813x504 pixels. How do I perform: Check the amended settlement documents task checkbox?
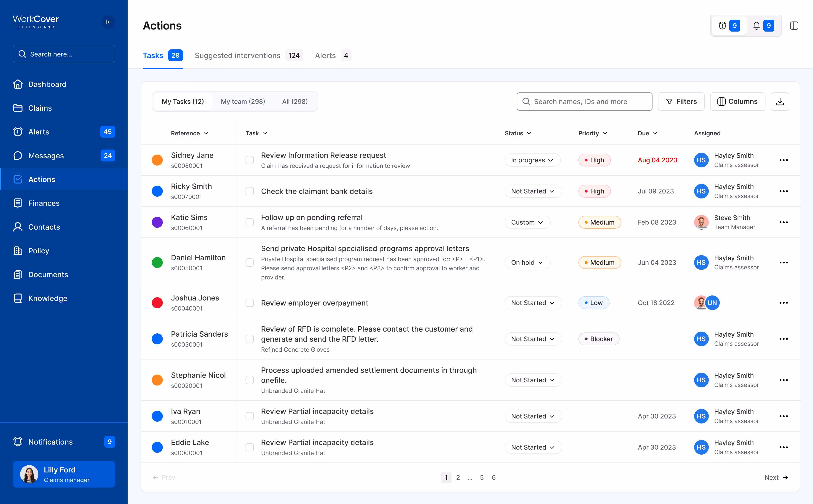[x=250, y=380]
